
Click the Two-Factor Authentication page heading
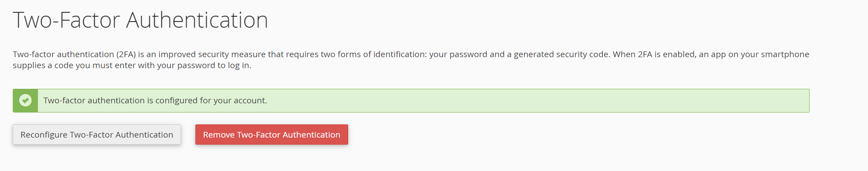[140, 20]
